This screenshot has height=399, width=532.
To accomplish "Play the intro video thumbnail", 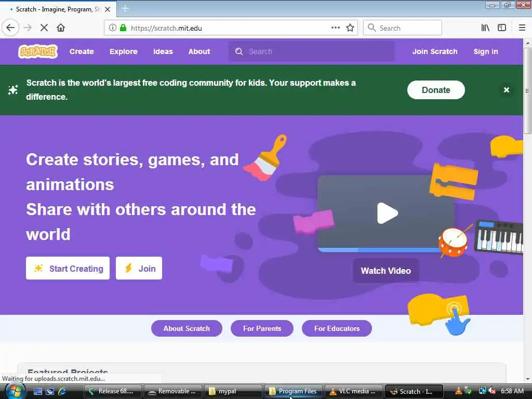I will point(387,214).
